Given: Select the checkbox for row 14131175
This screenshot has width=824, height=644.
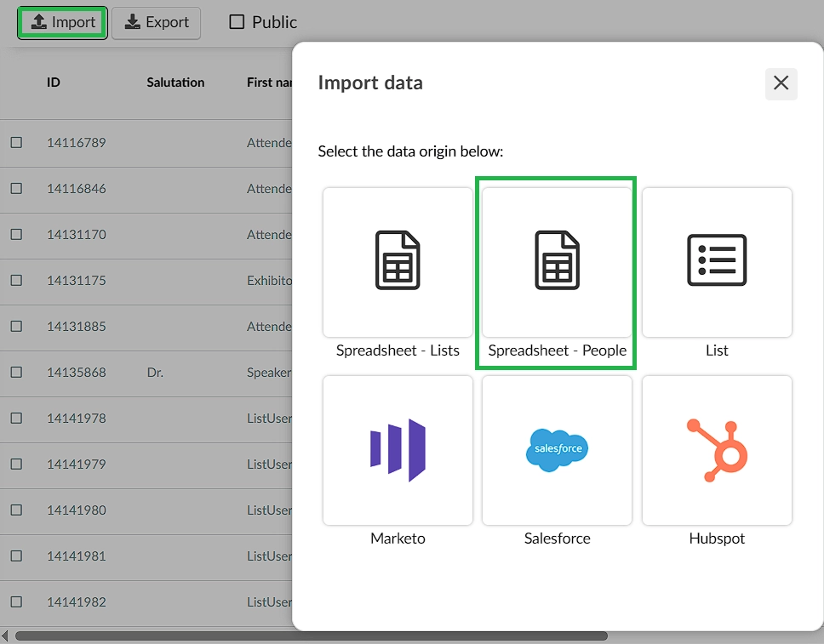Looking at the screenshot, I should [x=16, y=280].
